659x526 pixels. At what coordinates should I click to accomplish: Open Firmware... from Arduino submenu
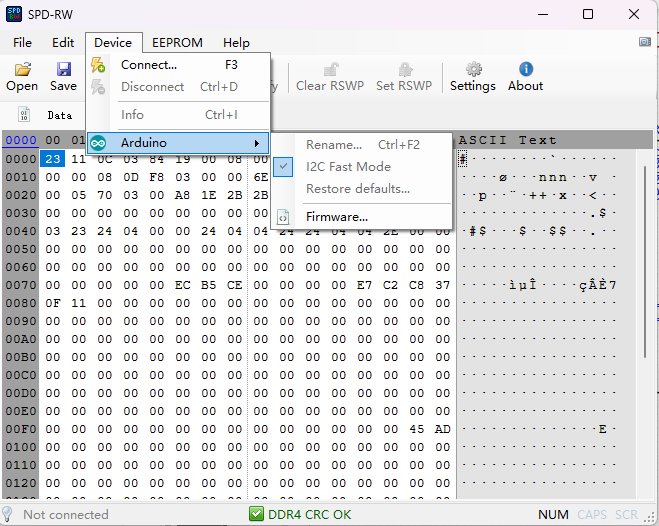(362, 217)
